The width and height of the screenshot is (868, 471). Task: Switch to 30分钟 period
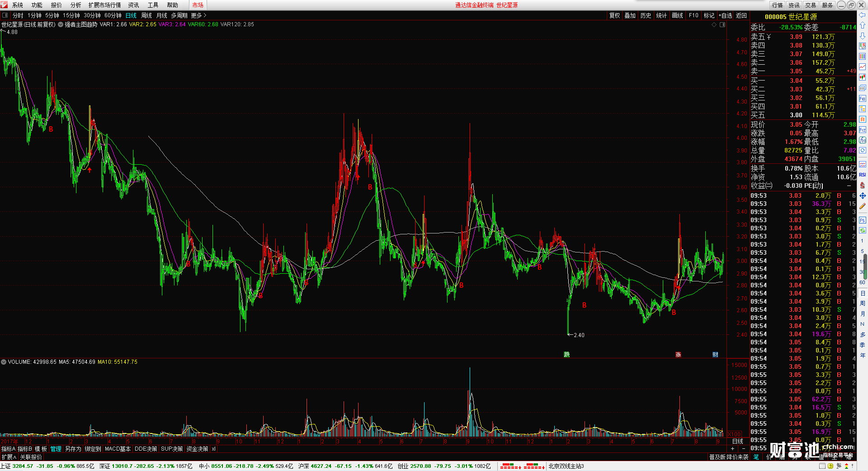pos(92,15)
